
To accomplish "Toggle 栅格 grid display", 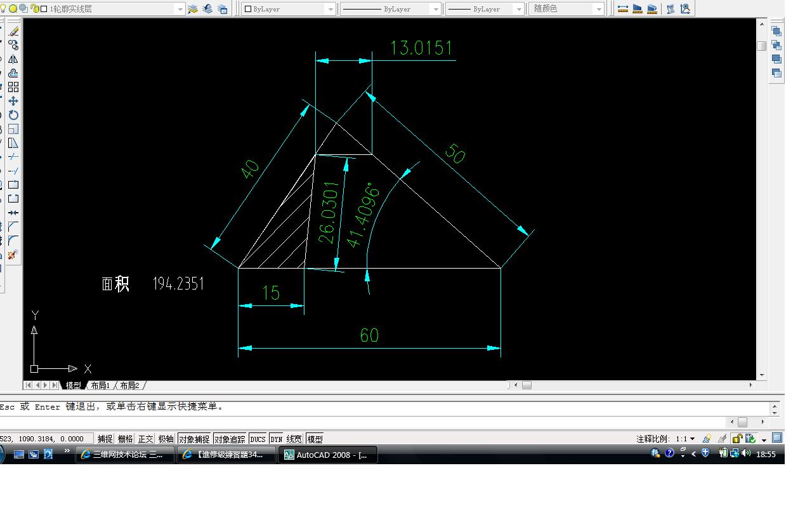I will click(126, 439).
